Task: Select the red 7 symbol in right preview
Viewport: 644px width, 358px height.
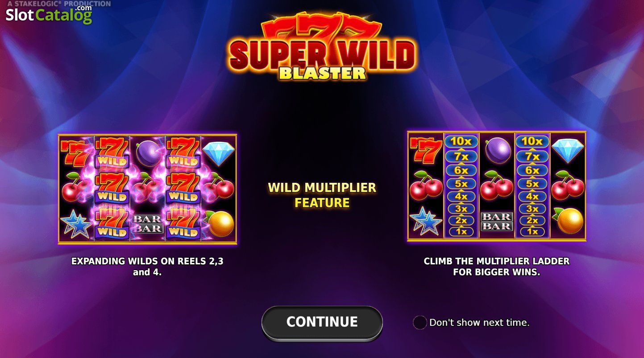Action: tap(425, 151)
